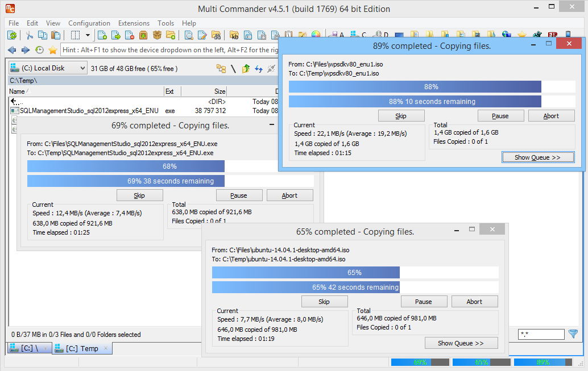Abort the wpsdkv80_enu1.iso copy
The image size is (588, 371).
[551, 116]
